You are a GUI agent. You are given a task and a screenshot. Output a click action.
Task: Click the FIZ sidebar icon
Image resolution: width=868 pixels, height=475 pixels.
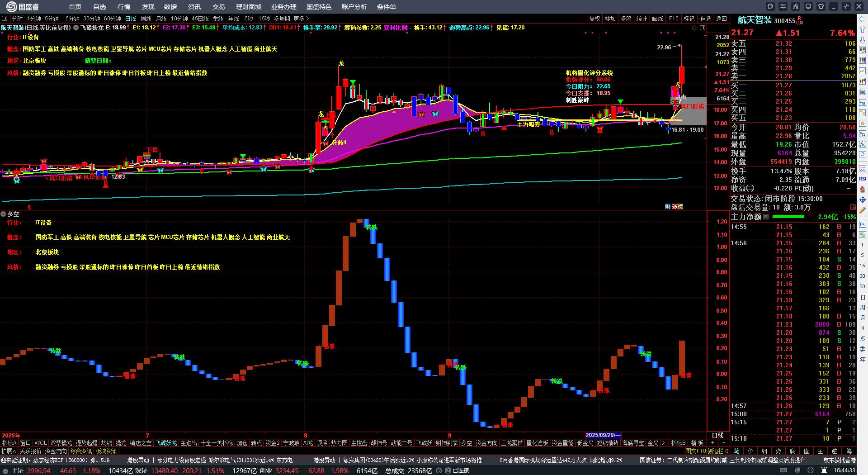863,134
